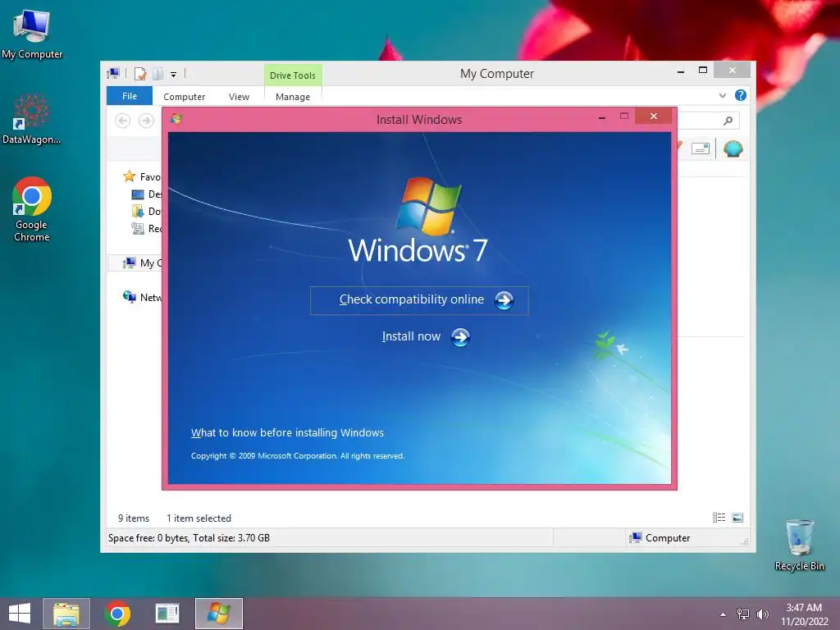Click the Drive Tools contextual tab header
Image resolution: width=840 pixels, height=630 pixels.
tap(293, 75)
